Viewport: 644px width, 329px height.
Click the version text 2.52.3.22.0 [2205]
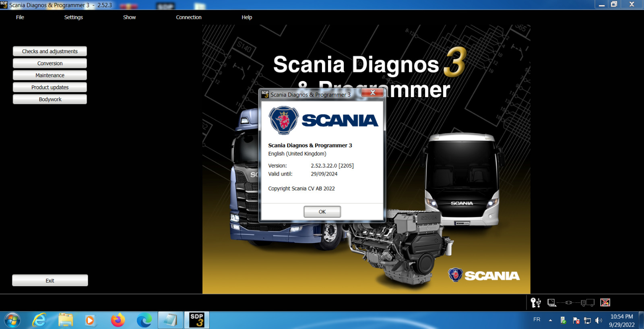tap(332, 166)
